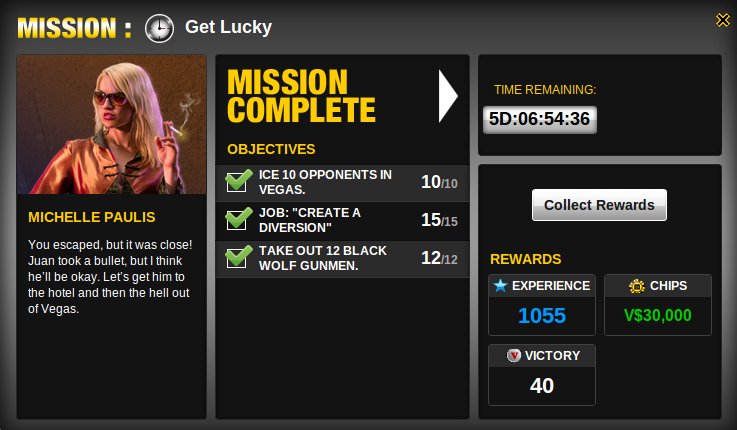This screenshot has height=430, width=737.
Task: Collect Rewards for the completed mission
Action: pyautogui.click(x=599, y=205)
